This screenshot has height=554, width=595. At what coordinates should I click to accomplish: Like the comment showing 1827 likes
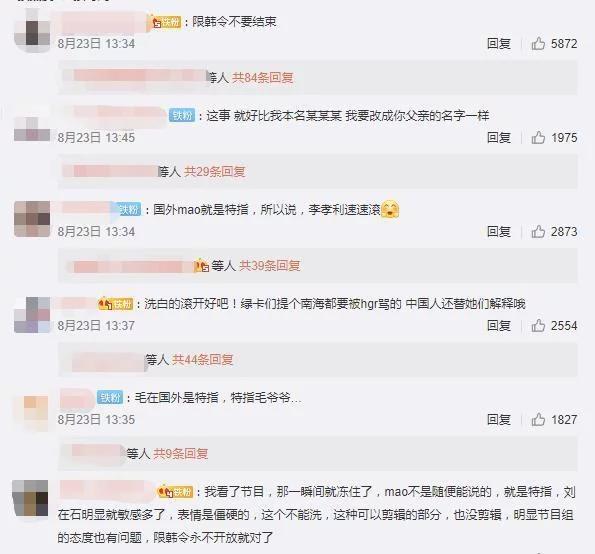click(538, 419)
